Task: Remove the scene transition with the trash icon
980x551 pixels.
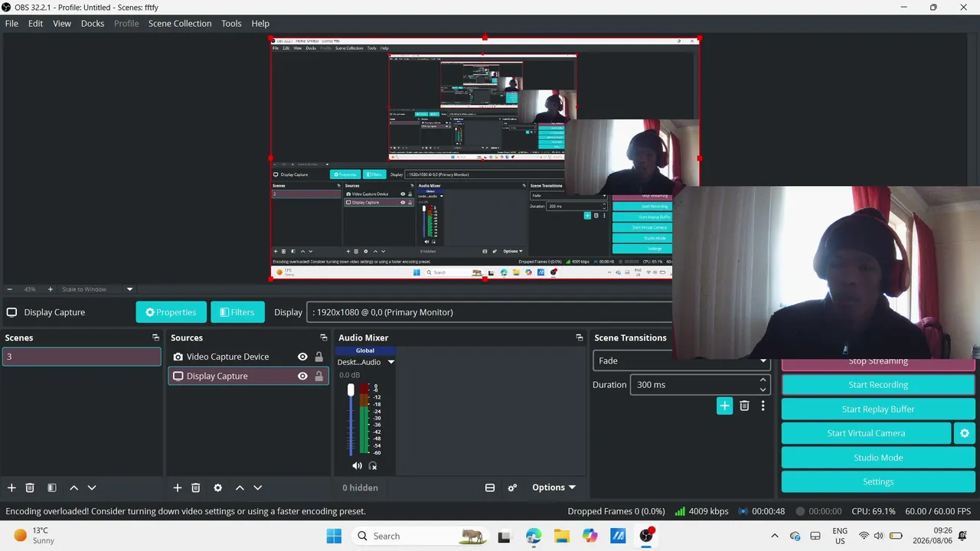Action: (x=744, y=406)
